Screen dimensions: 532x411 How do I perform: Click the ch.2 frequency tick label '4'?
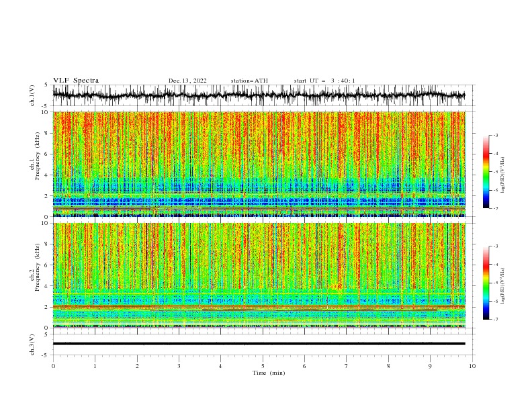pyautogui.click(x=47, y=286)
